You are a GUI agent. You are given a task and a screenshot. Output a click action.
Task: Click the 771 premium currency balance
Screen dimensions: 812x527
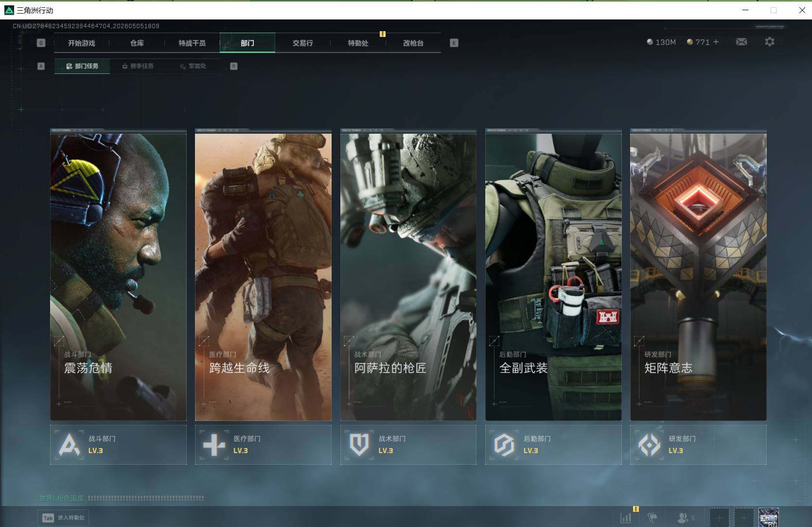[698, 42]
